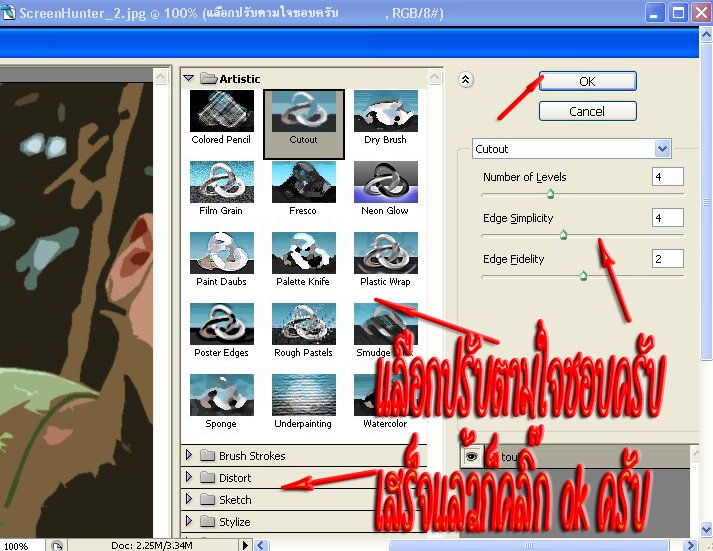Expand the Brush Strokes folder

pyautogui.click(x=189, y=455)
